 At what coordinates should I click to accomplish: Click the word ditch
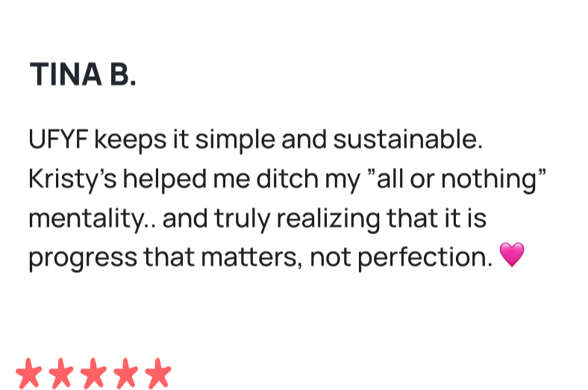(x=287, y=178)
